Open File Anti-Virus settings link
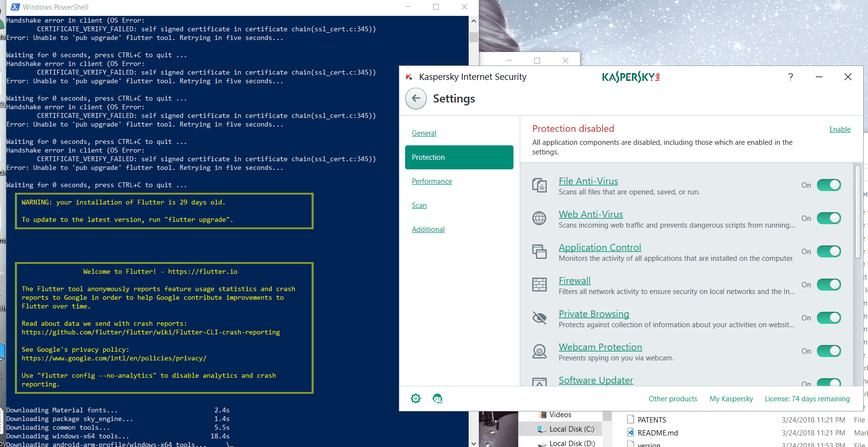Image resolution: width=868 pixels, height=447 pixels. [x=588, y=181]
